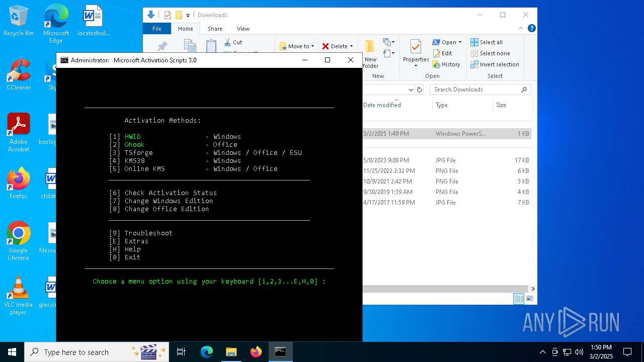Launch CCleaner from the desktop
This screenshot has height=362, width=644.
[18, 75]
